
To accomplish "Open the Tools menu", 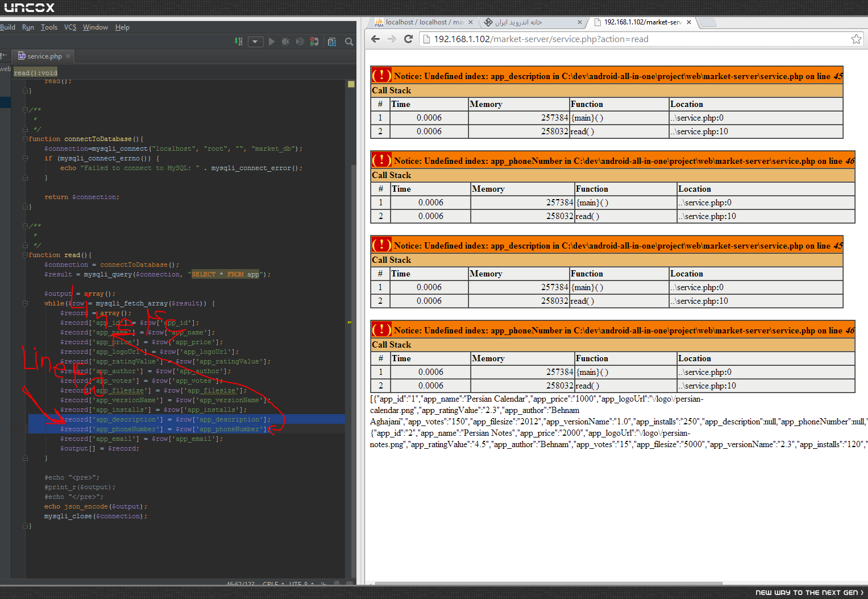I will click(49, 27).
